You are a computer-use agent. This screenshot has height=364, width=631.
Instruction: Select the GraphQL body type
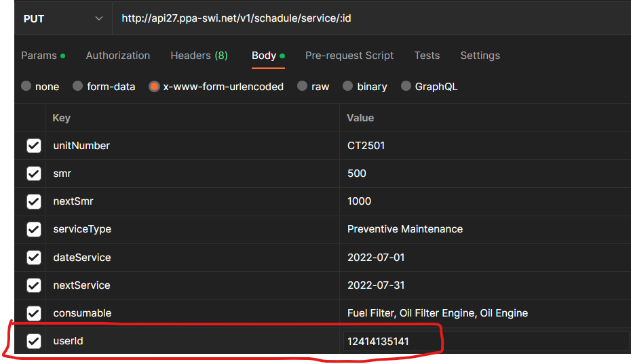(x=406, y=86)
